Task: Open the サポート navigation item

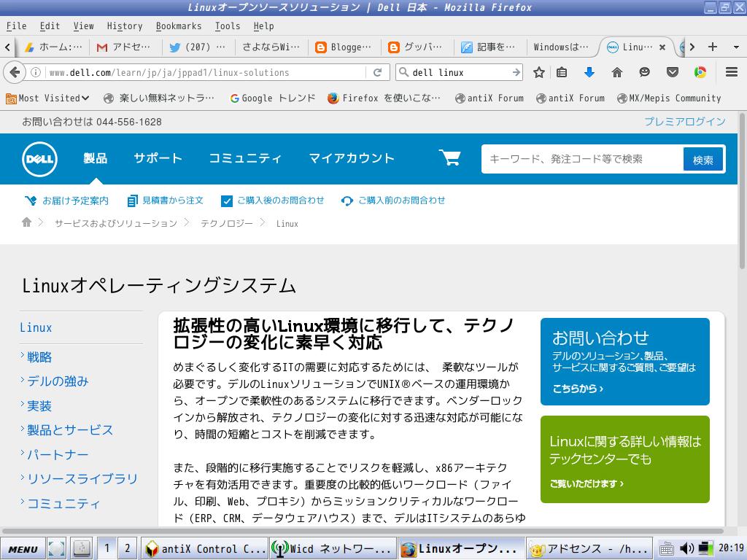Action: [x=158, y=158]
